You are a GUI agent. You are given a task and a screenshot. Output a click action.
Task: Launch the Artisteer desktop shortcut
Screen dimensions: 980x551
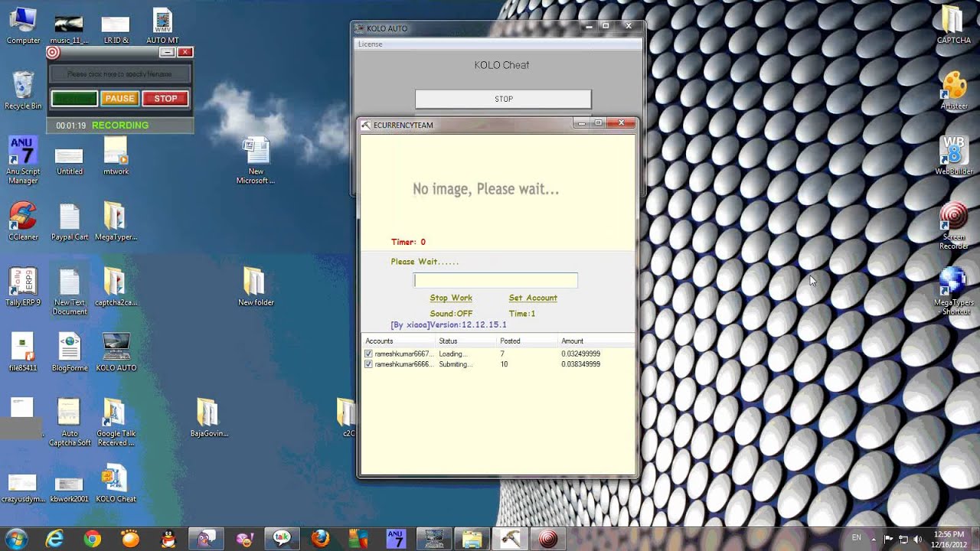tap(953, 90)
